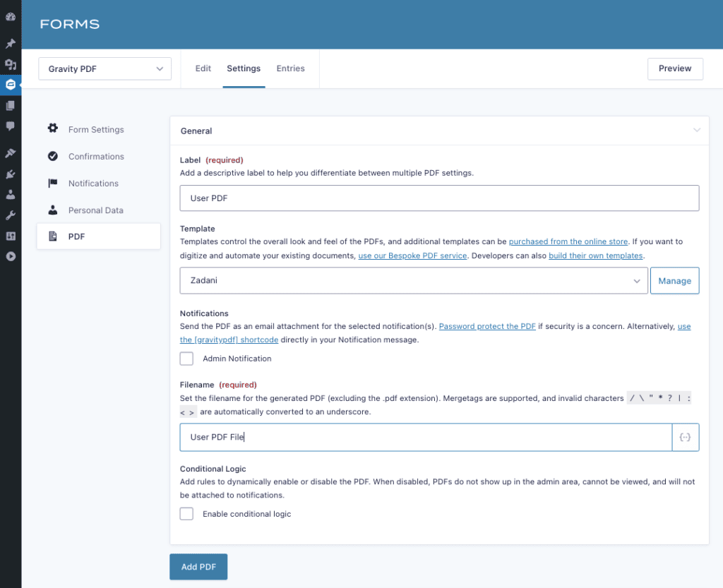Click the Posts pin icon in sidebar
The height and width of the screenshot is (588, 723).
[x=10, y=43]
